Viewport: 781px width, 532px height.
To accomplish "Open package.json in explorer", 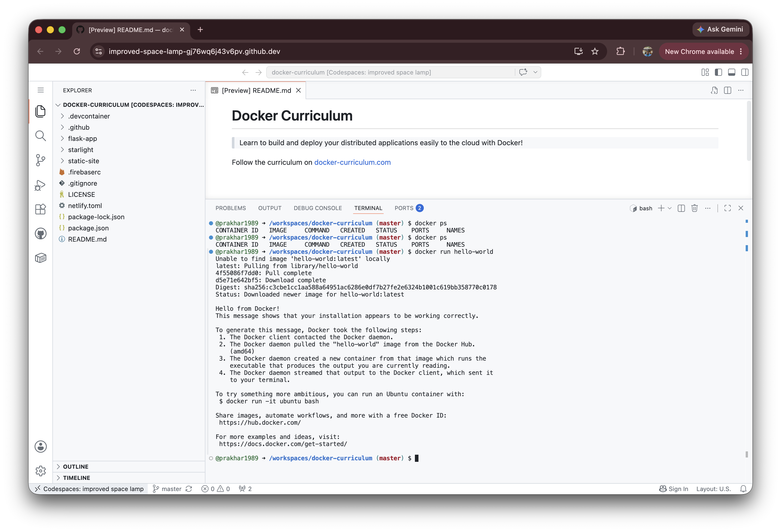I will pyautogui.click(x=129, y=228).
